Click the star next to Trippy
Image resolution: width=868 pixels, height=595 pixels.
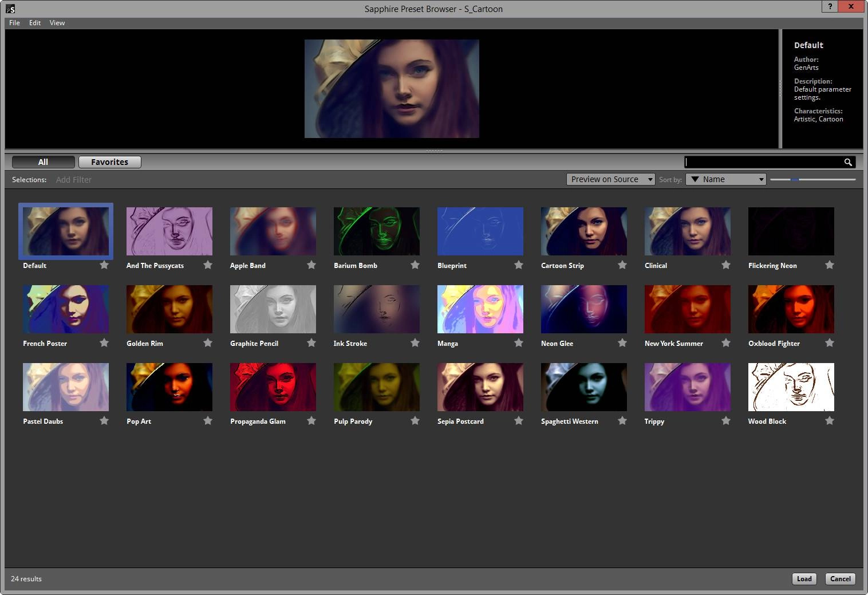click(x=726, y=420)
